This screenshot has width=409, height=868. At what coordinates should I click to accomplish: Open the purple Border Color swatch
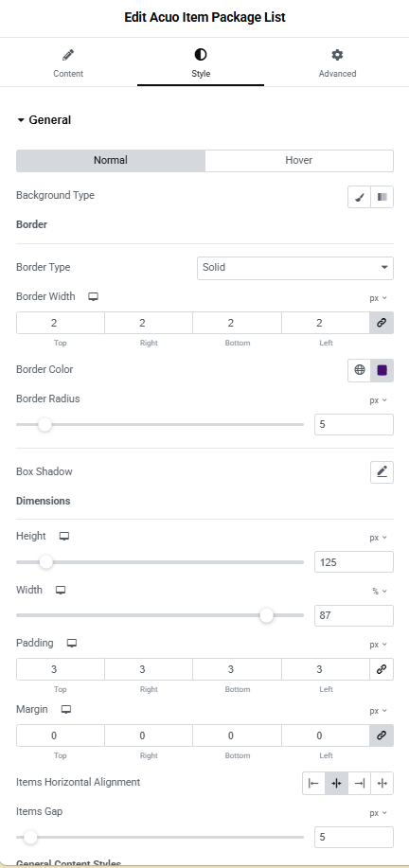[x=382, y=370]
